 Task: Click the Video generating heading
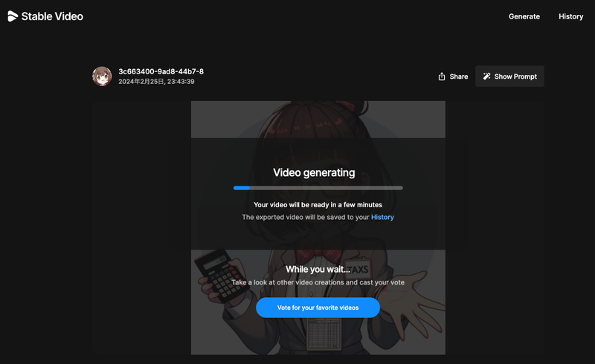pos(314,172)
